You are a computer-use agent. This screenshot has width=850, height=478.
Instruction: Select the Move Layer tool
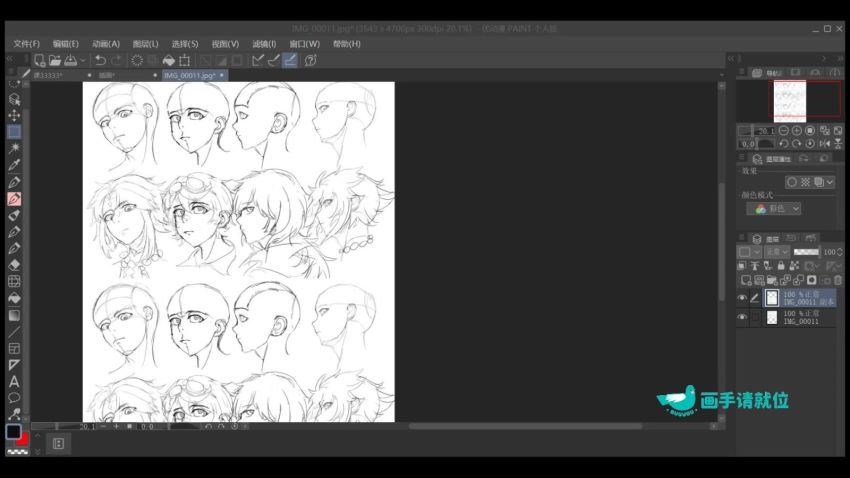[14, 115]
